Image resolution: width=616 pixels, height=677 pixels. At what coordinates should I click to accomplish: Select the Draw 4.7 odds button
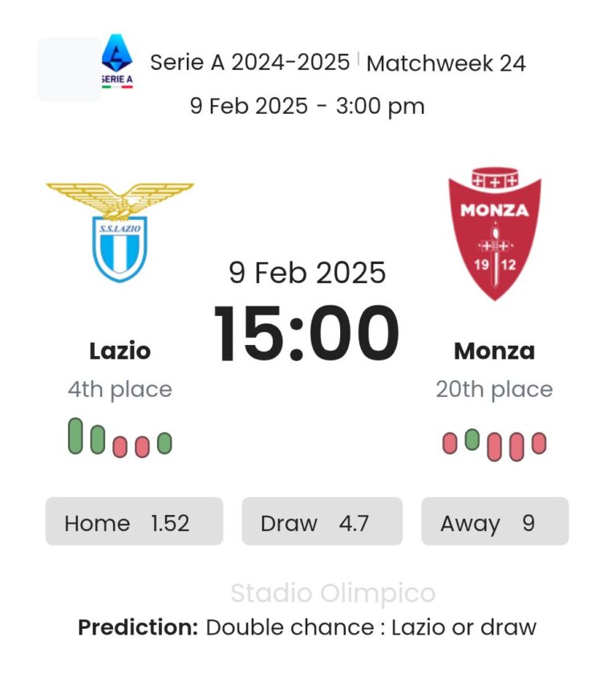coord(322,522)
